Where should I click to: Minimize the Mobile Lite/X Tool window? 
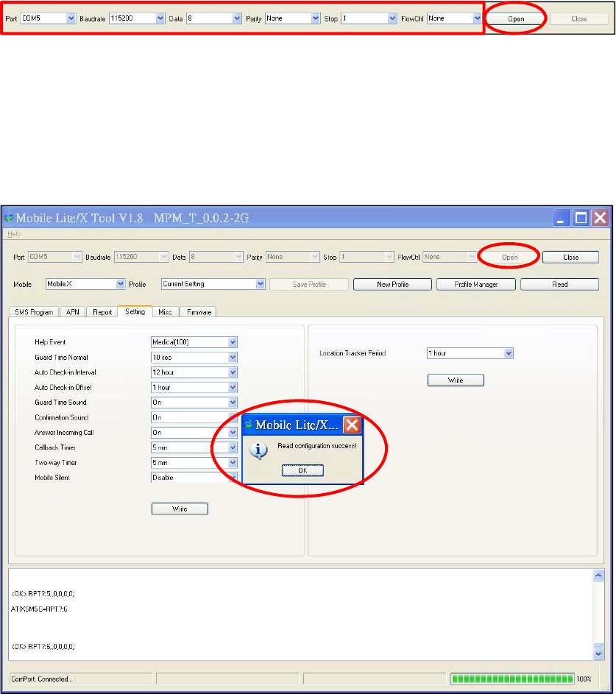(x=561, y=218)
